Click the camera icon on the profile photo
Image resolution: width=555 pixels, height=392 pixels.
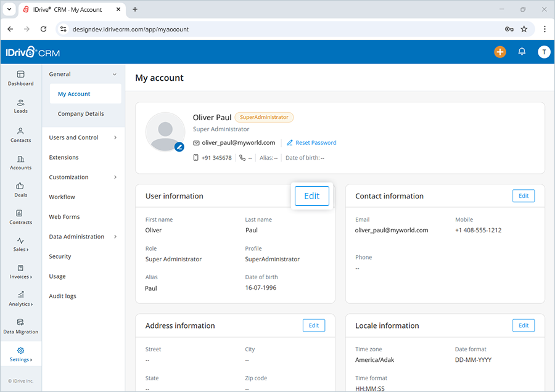coord(180,147)
